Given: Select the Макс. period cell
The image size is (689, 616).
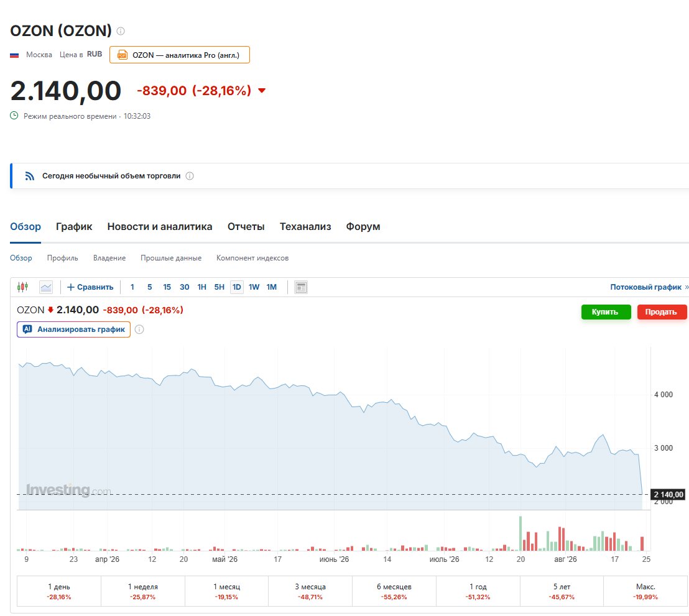Looking at the screenshot, I should pos(646,591).
